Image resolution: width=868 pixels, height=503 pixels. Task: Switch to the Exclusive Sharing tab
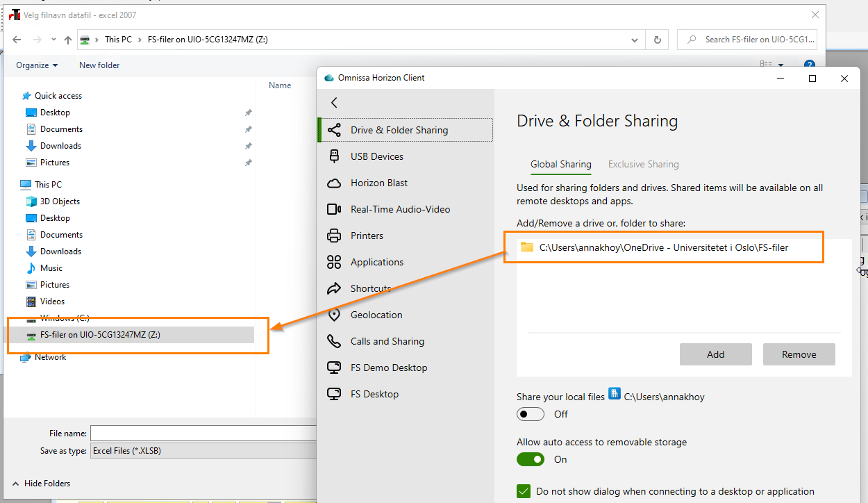(644, 165)
